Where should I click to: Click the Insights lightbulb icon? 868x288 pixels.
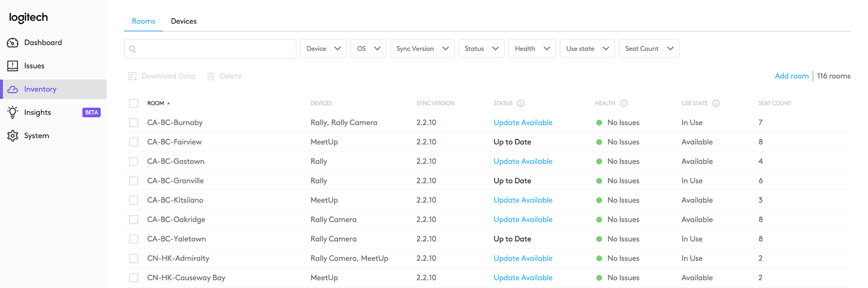(12, 112)
